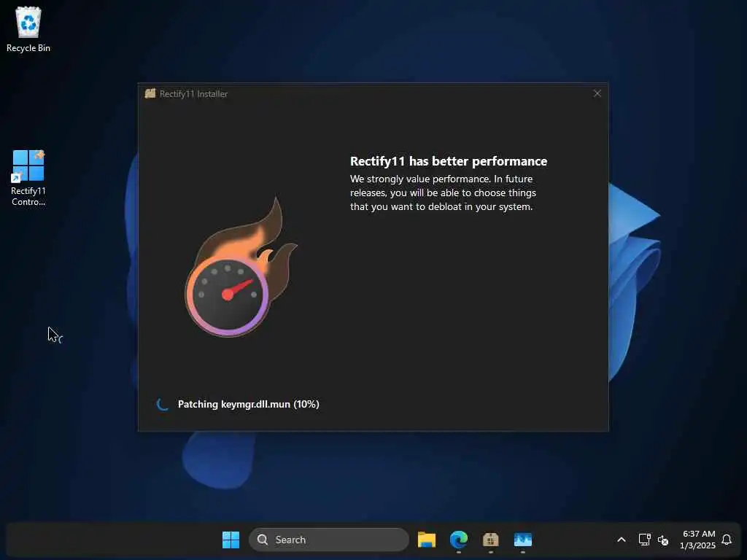Open the network status tray icon

click(x=645, y=540)
